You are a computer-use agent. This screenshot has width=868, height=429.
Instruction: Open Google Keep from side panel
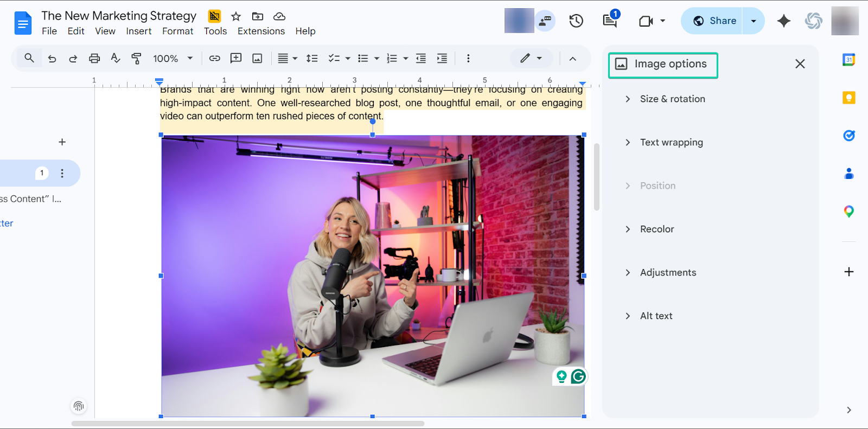(849, 98)
